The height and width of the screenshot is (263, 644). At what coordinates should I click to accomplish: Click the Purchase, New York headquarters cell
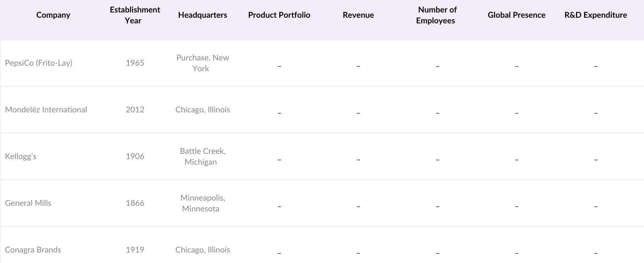point(202,63)
